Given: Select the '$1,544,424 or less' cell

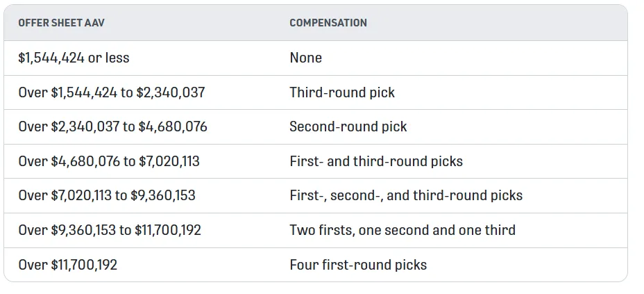Looking at the screenshot, I should tap(74, 58).
